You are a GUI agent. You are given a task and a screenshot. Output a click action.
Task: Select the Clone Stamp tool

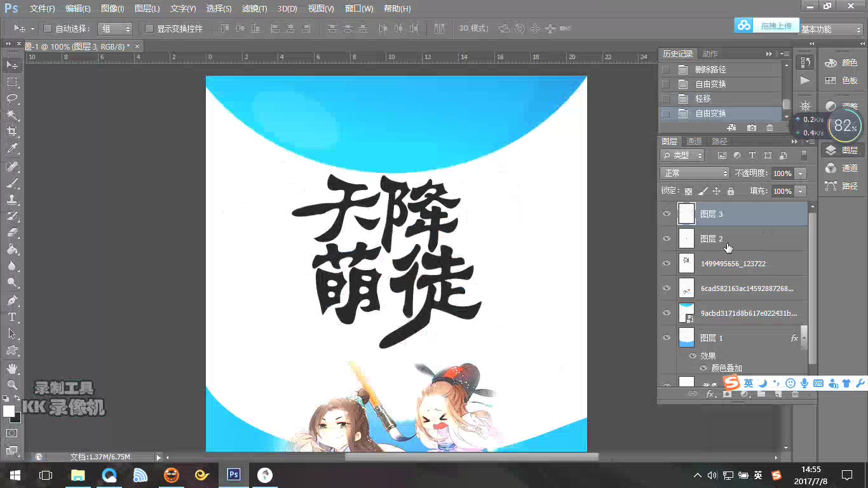(12, 200)
